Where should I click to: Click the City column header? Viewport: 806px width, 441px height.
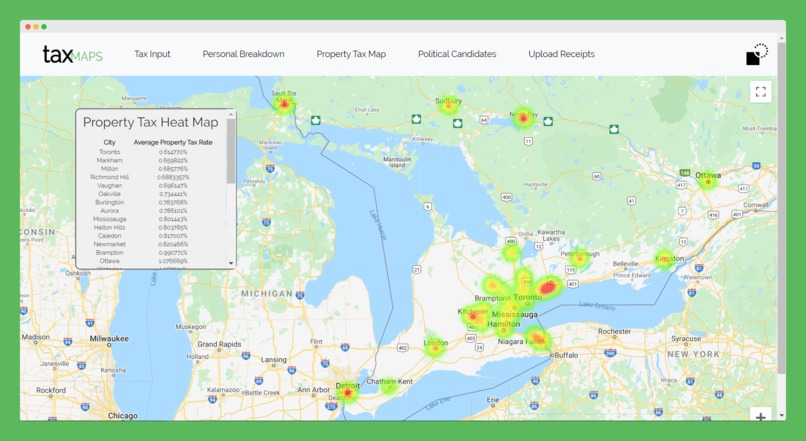coord(109,142)
